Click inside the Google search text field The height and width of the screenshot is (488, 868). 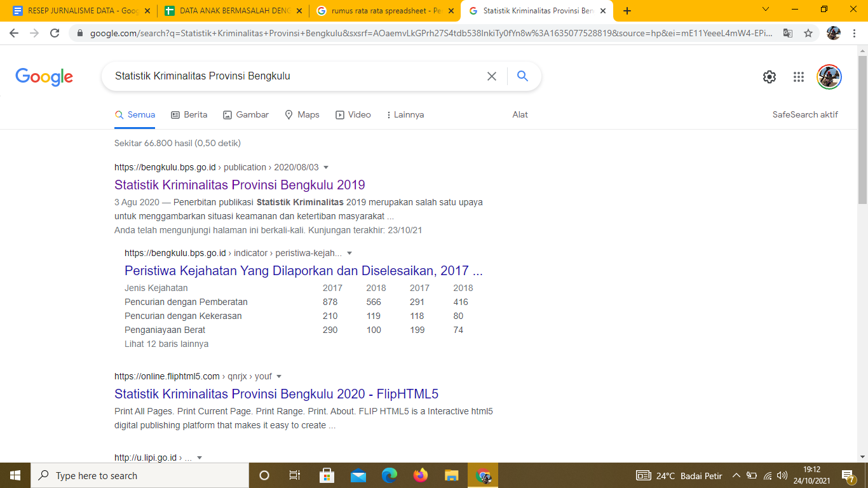(292, 76)
